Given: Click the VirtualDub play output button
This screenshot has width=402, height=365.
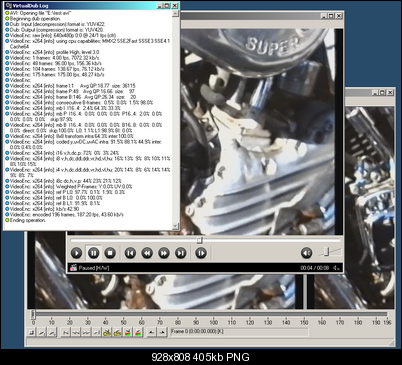Looking at the screenshot, I should click(52, 332).
